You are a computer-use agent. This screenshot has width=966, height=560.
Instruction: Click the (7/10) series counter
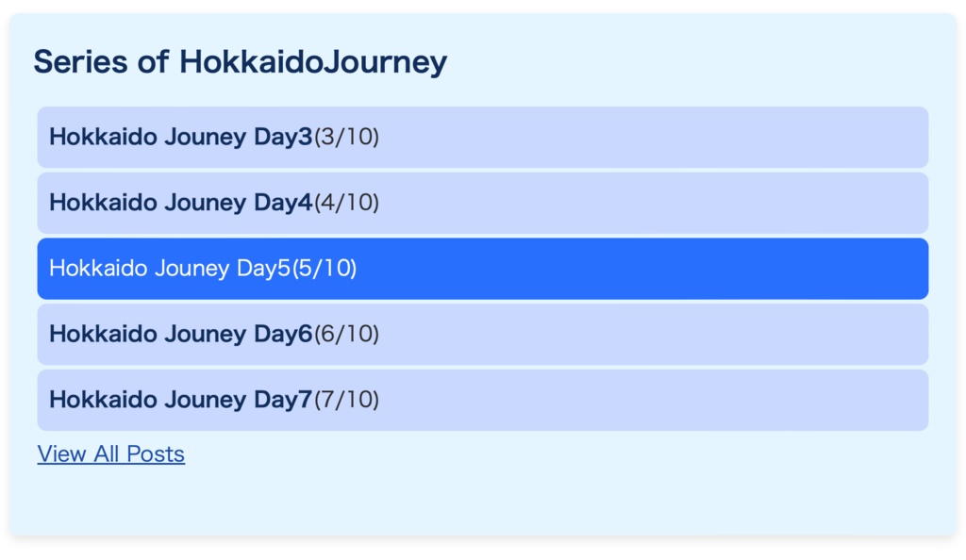click(x=346, y=400)
